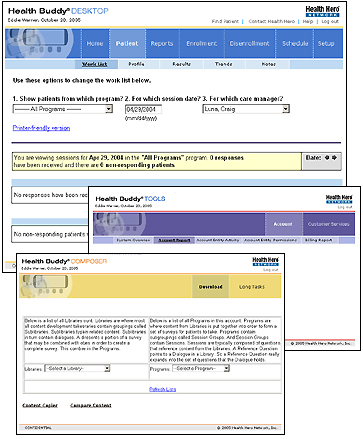The height and width of the screenshot is (439, 363).
Task: Open the care manager dropdown showing Luna, Craig
Action: (246, 109)
